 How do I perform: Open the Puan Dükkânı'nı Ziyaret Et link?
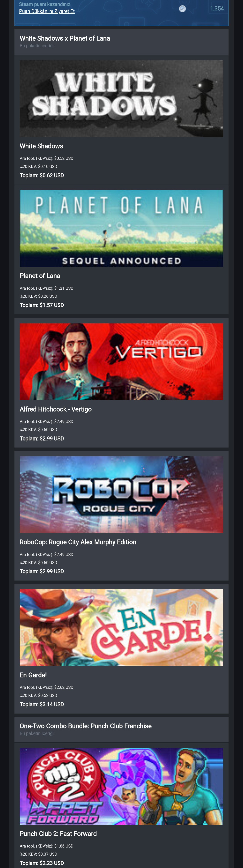tap(47, 11)
